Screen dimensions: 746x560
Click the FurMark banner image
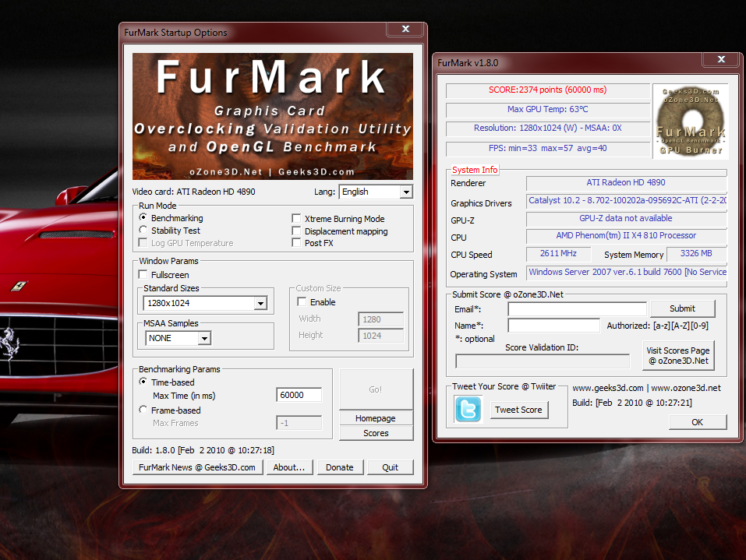273,117
